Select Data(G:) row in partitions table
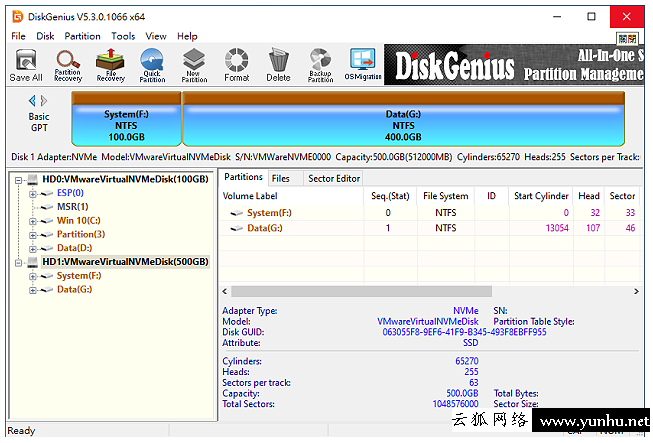 tap(429, 228)
